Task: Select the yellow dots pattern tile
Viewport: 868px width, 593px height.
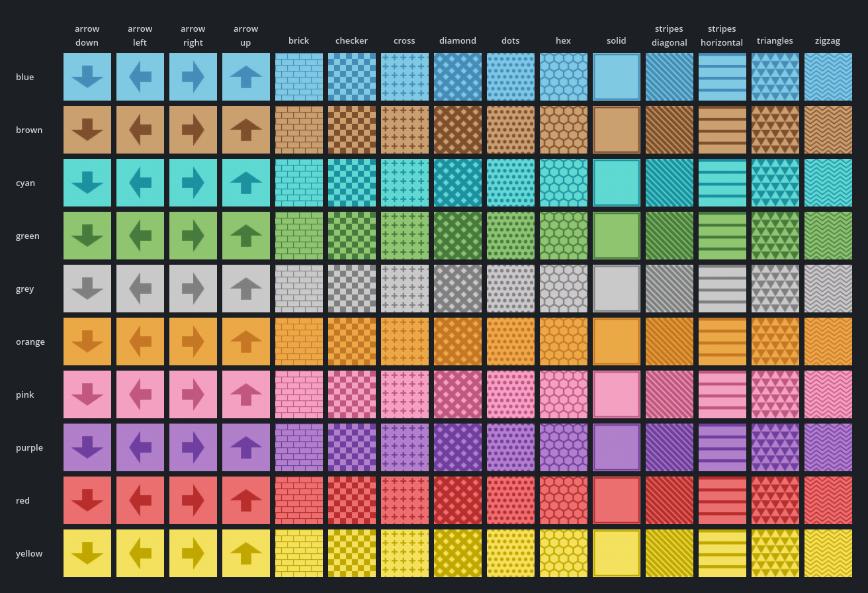Action: coord(511,553)
